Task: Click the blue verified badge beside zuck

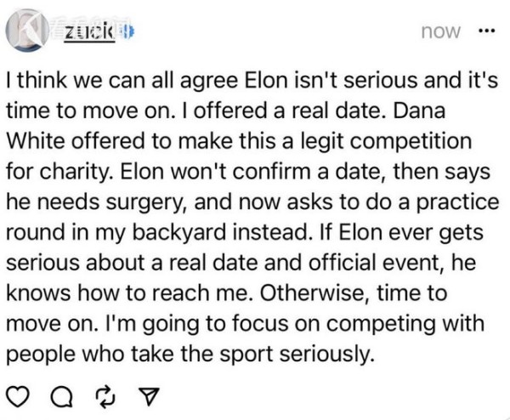Action: [127, 31]
